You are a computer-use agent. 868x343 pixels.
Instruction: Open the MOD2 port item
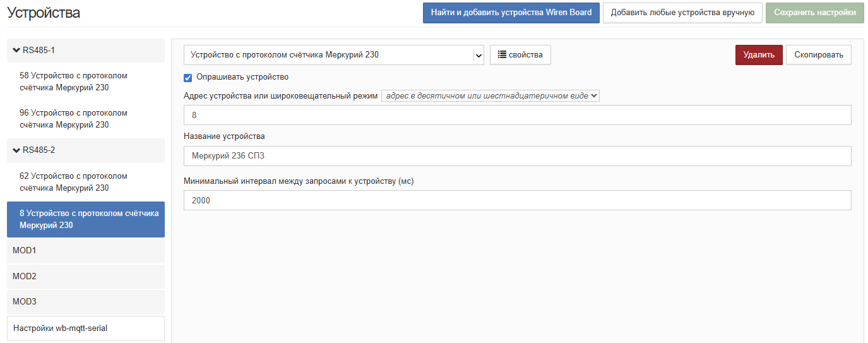85,276
